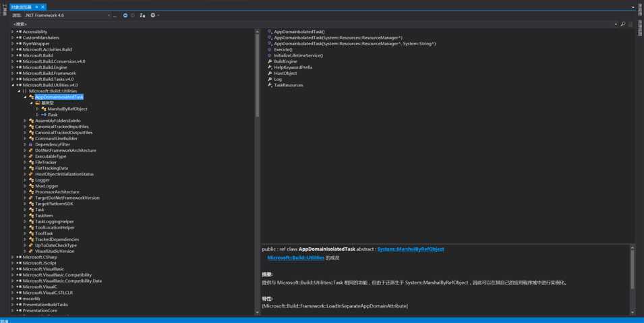Collapse the AppDomainIsolatedTask class node
644x323 pixels.
click(25, 97)
